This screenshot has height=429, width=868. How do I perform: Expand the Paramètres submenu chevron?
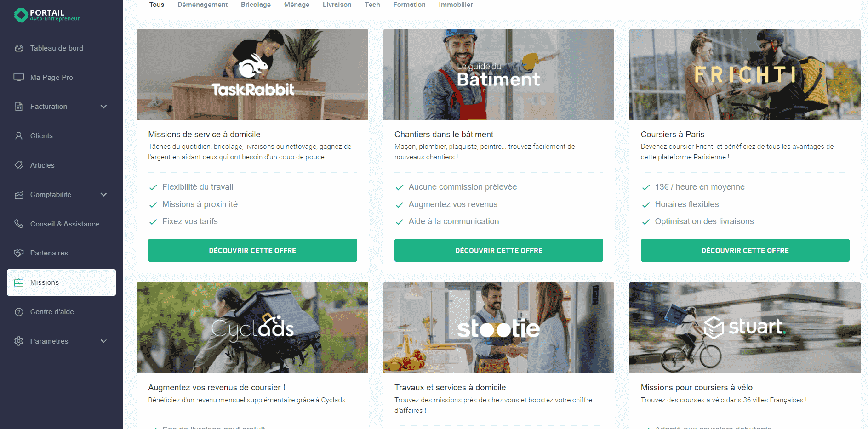[103, 341]
